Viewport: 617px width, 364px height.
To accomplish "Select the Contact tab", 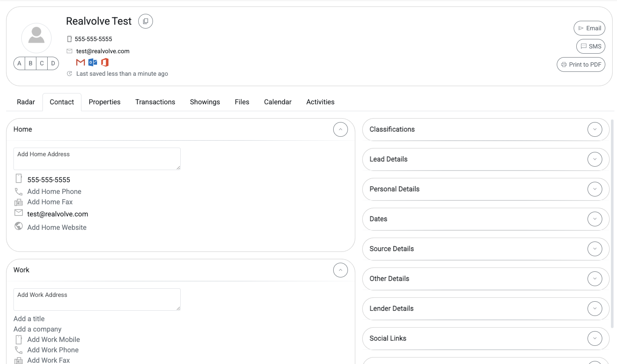I will pyautogui.click(x=62, y=102).
